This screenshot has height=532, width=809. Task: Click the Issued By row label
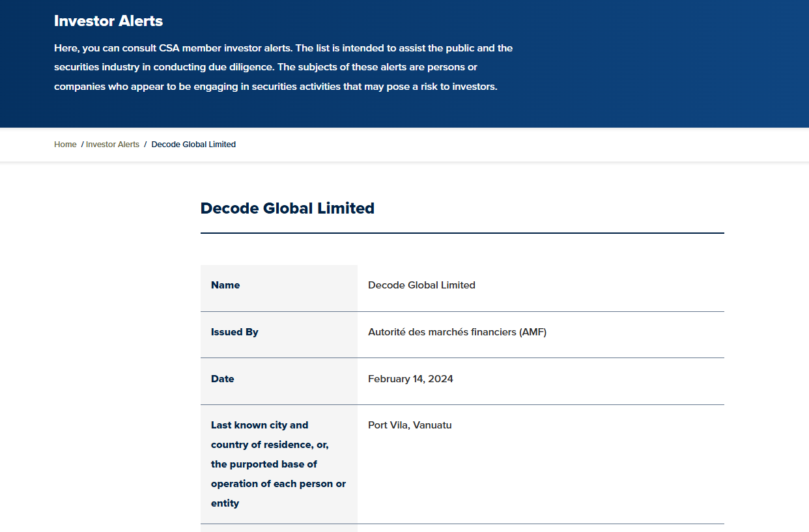click(234, 332)
